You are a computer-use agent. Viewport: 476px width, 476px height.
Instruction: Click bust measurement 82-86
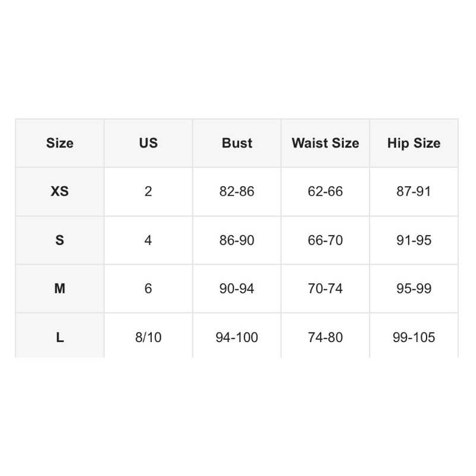(237, 192)
